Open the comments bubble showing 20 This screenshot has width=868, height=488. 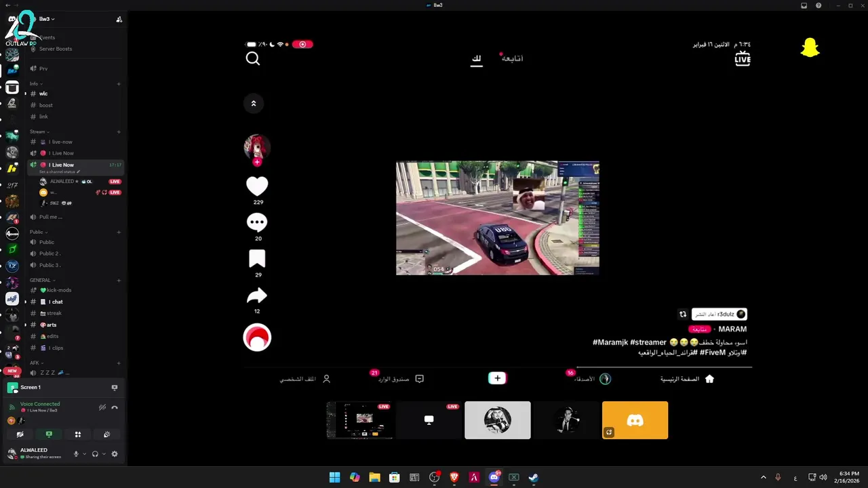[257, 222]
